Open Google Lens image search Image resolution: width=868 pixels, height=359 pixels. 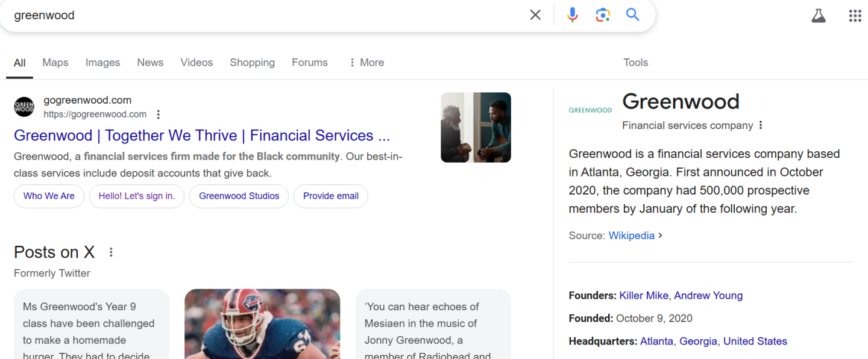[603, 15]
